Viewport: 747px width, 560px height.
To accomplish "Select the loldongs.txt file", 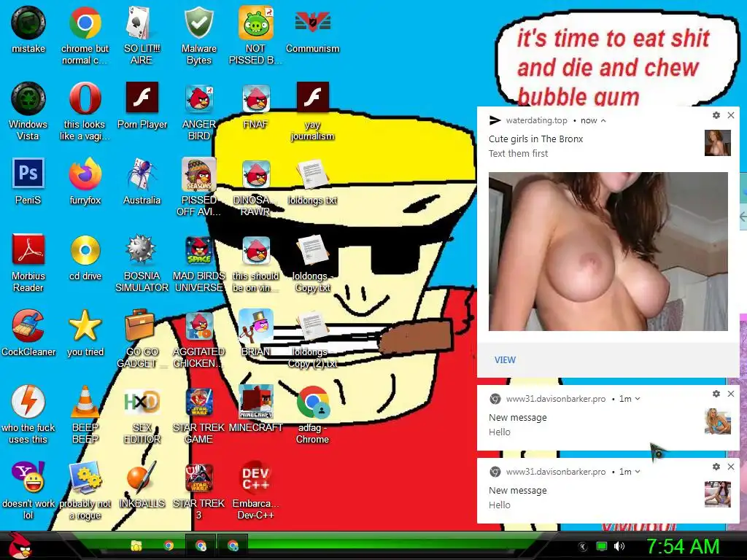I will (312, 182).
